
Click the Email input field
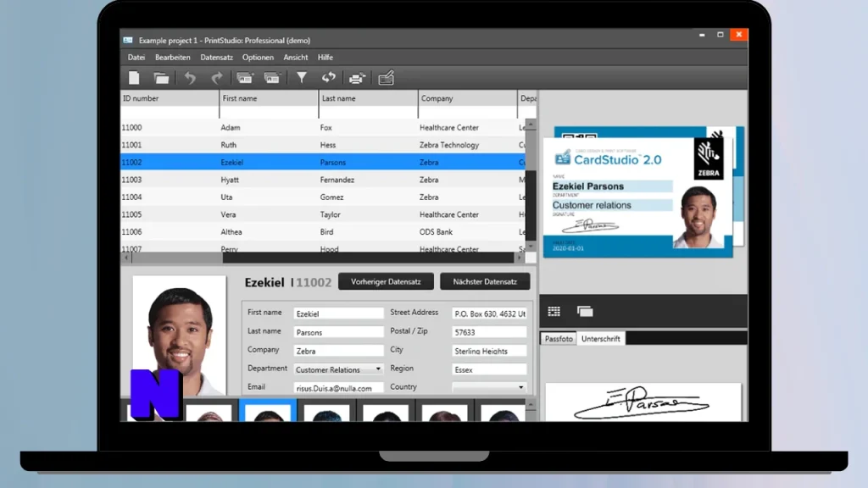point(338,388)
